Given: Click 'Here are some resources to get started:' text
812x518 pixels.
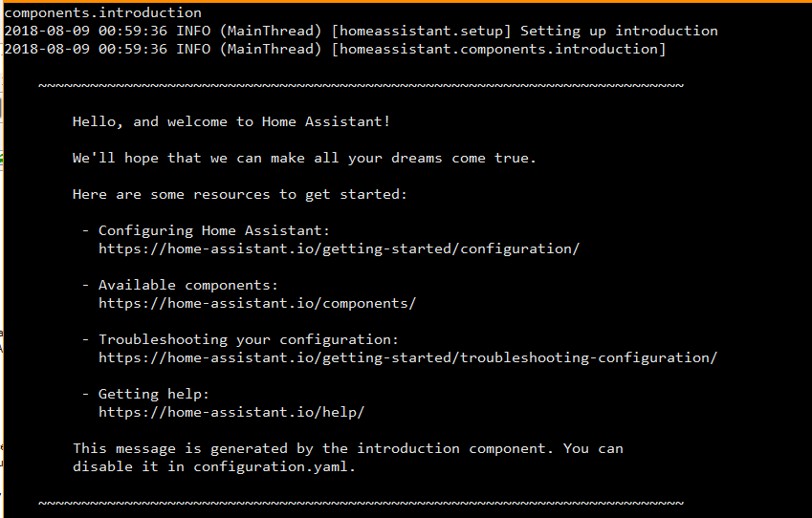Looking at the screenshot, I should 240,195.
